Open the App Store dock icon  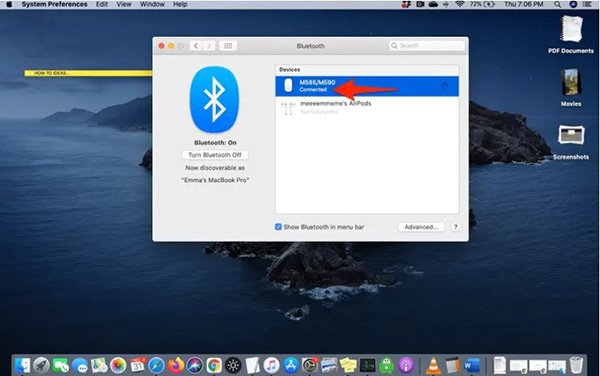click(x=290, y=366)
